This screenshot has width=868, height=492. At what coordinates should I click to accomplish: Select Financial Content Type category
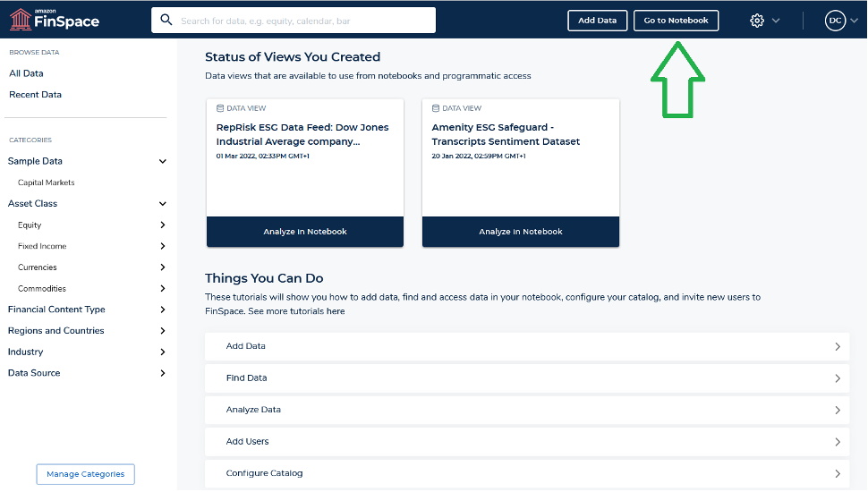56,310
